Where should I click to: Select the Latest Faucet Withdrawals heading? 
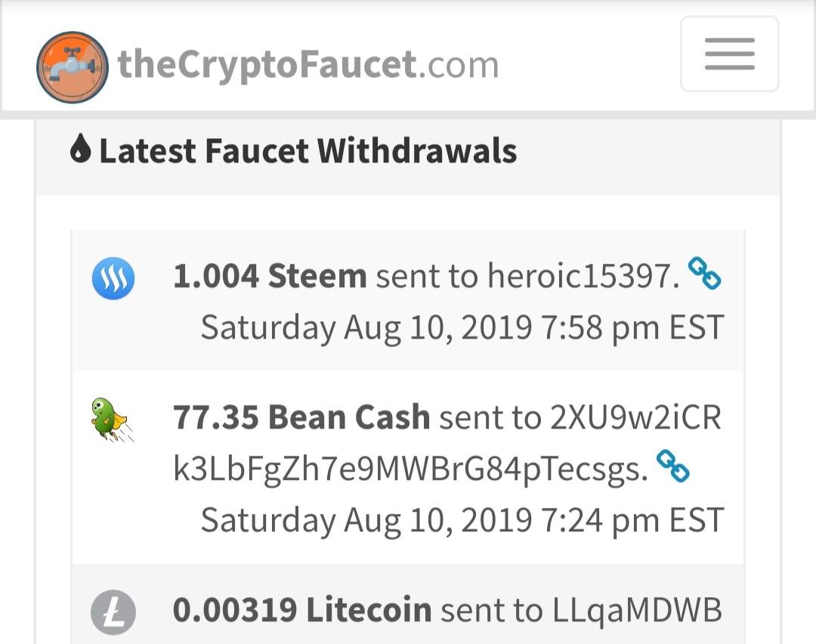[x=308, y=150]
